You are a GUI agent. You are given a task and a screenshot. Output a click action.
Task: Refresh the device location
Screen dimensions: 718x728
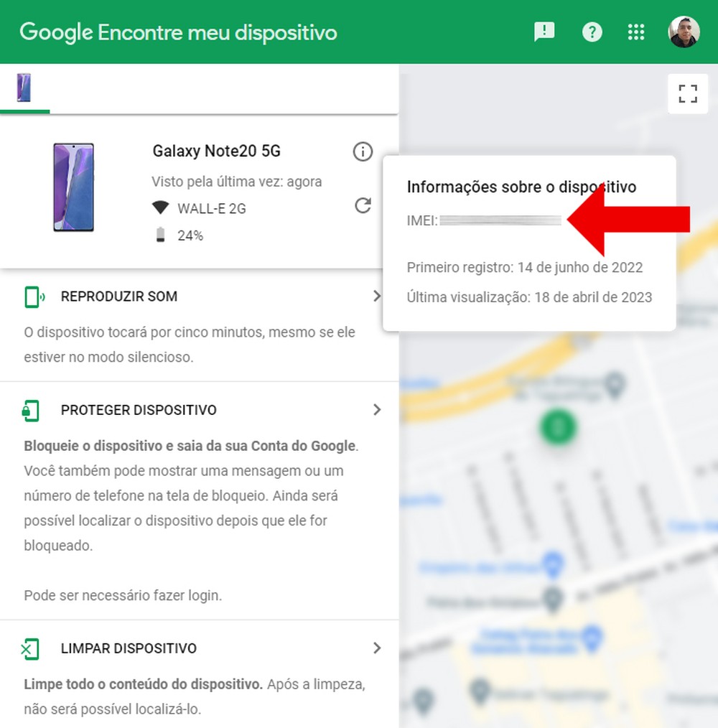coord(363,205)
